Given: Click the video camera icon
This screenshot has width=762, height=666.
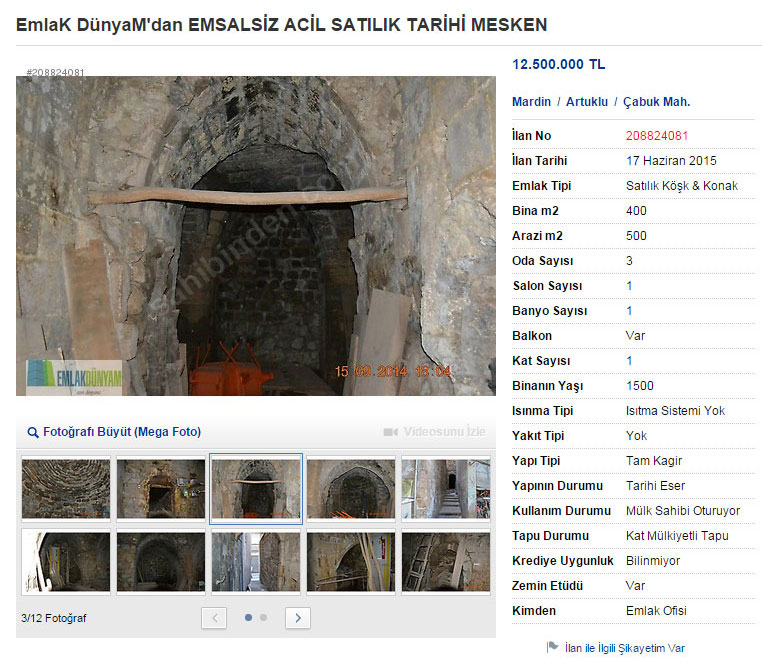Looking at the screenshot, I should pos(391,432).
